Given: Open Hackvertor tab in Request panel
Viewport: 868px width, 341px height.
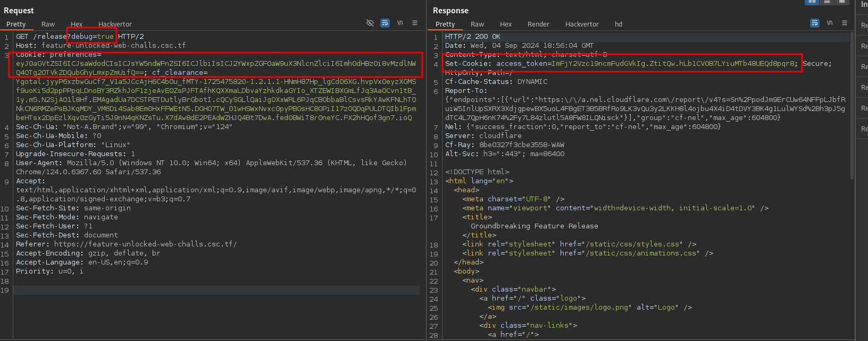Looking at the screenshot, I should click(115, 24).
